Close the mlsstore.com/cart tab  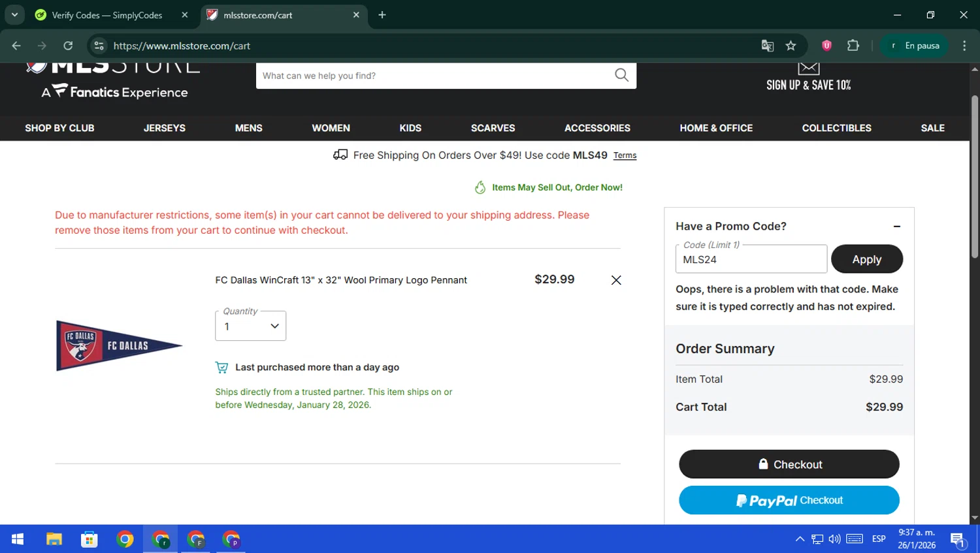pos(356,15)
